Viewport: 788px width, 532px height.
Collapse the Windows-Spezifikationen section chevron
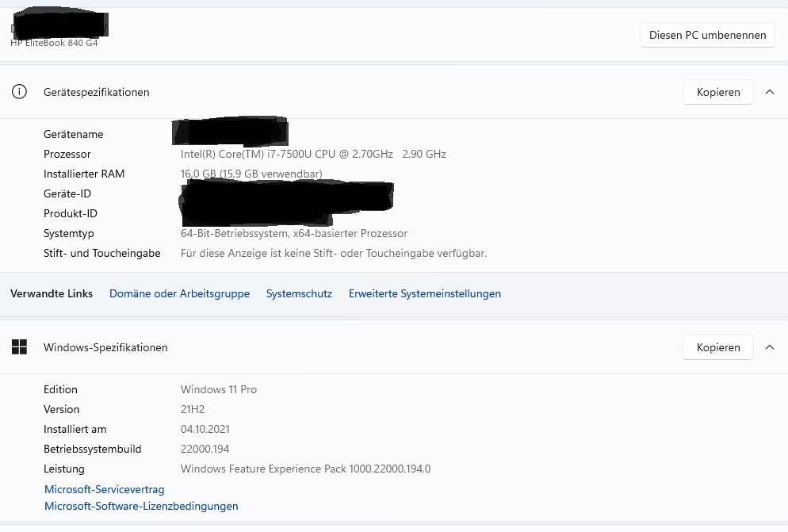[770, 347]
